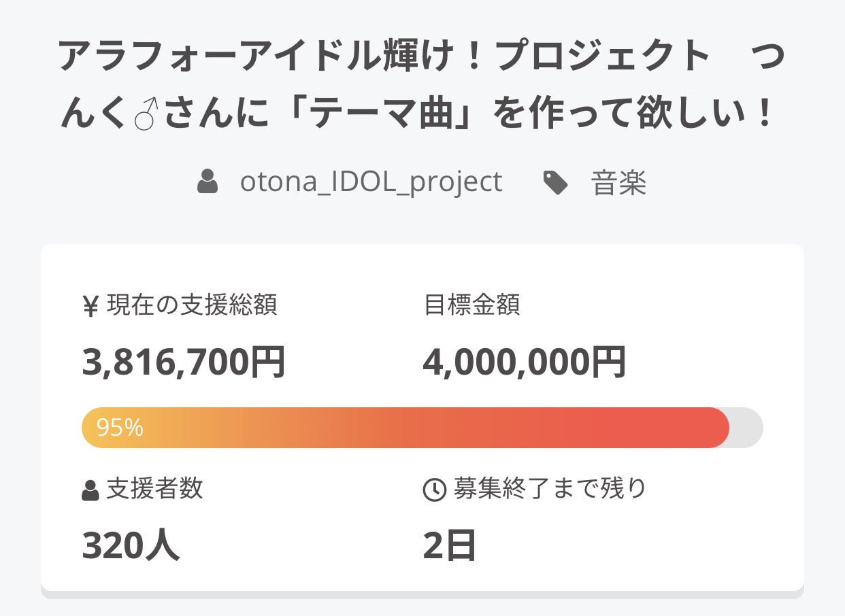Select the 目標金額 label
Image resolution: width=845 pixels, height=616 pixels.
point(471,306)
